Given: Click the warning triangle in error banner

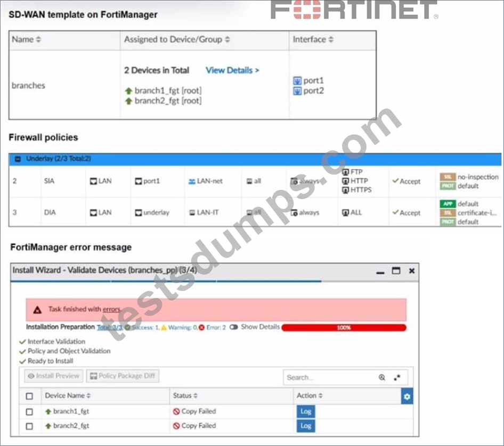Looking at the screenshot, I should 37,310.
